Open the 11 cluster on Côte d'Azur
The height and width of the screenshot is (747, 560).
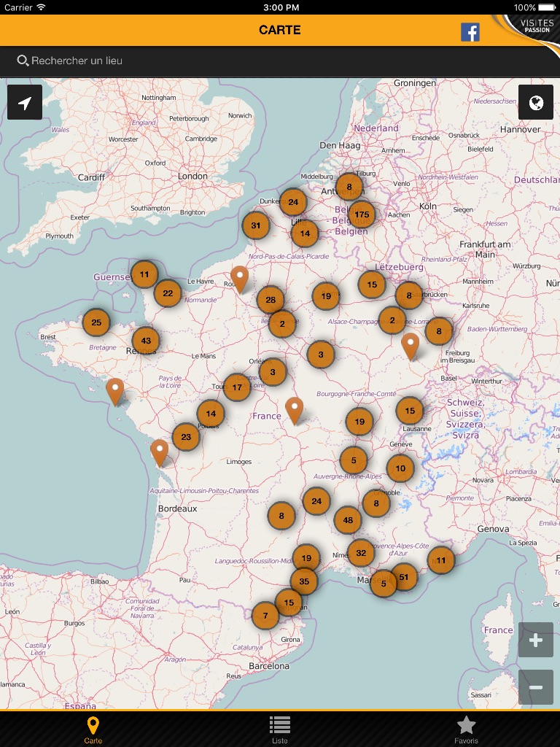coord(441,560)
